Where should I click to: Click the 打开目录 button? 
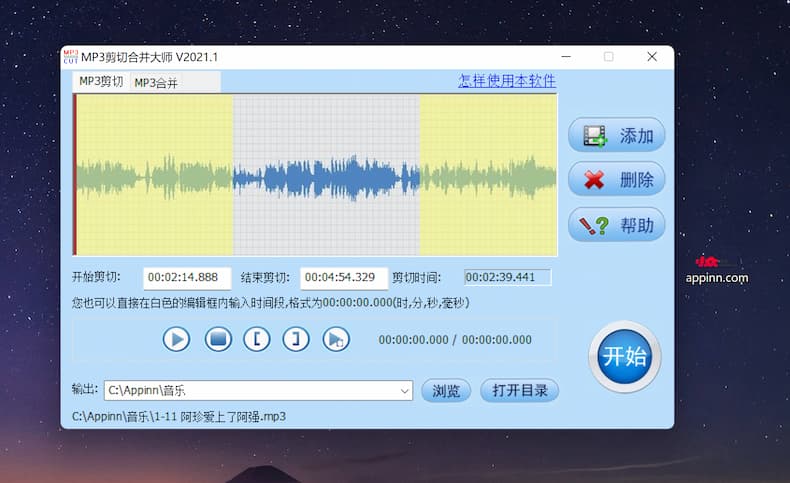pyautogui.click(x=519, y=391)
